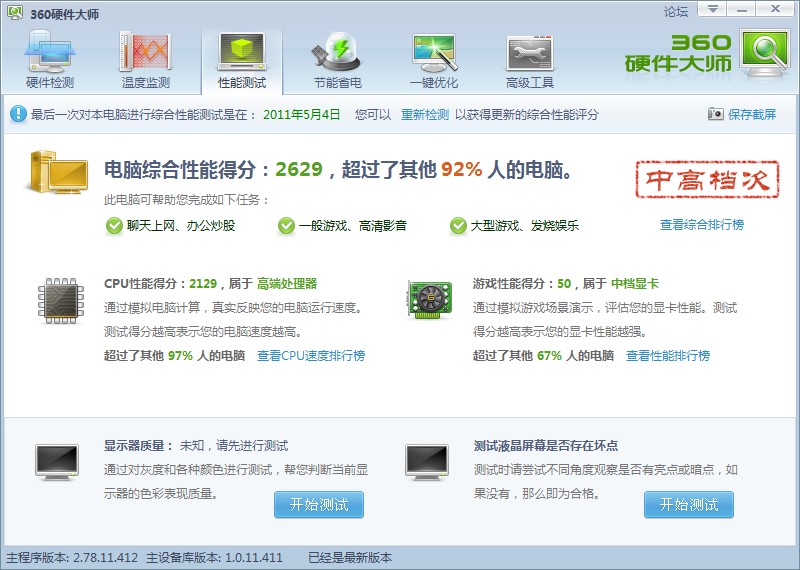Click the green graphics card icon

tap(430, 300)
